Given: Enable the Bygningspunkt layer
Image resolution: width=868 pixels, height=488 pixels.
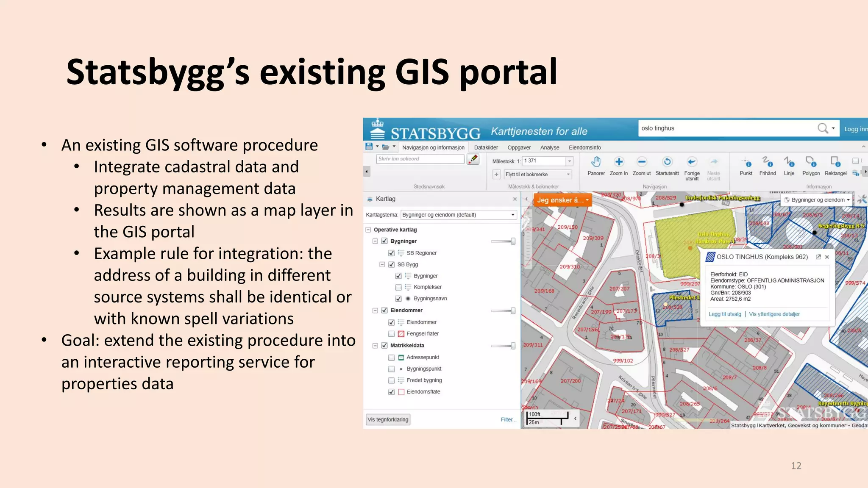Looking at the screenshot, I should (391, 369).
